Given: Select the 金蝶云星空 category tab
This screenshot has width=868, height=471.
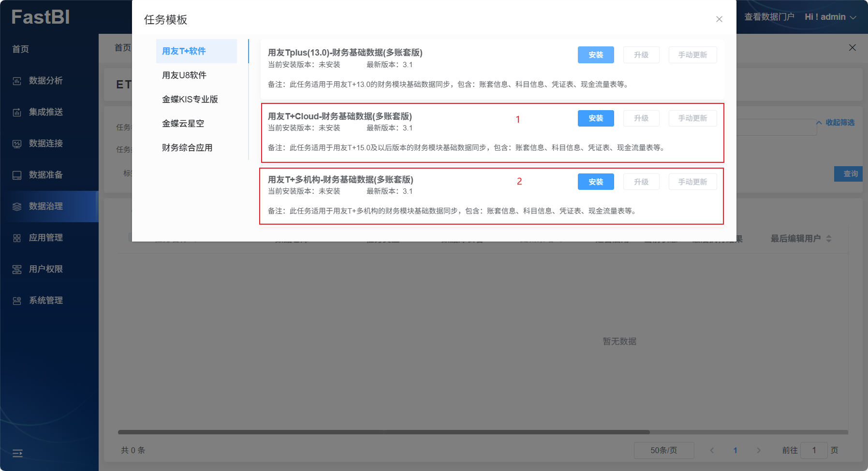Looking at the screenshot, I should 183,124.
